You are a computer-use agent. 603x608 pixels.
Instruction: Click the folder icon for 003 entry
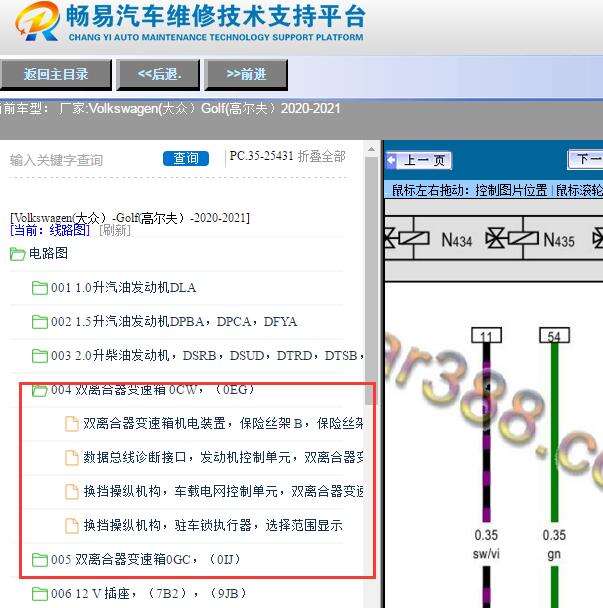click(x=40, y=356)
